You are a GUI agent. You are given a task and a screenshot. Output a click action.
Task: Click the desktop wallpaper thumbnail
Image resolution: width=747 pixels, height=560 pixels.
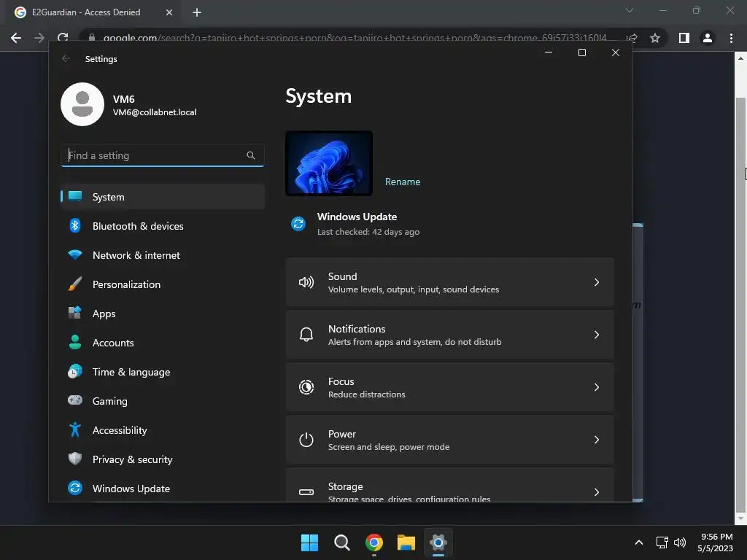point(329,163)
